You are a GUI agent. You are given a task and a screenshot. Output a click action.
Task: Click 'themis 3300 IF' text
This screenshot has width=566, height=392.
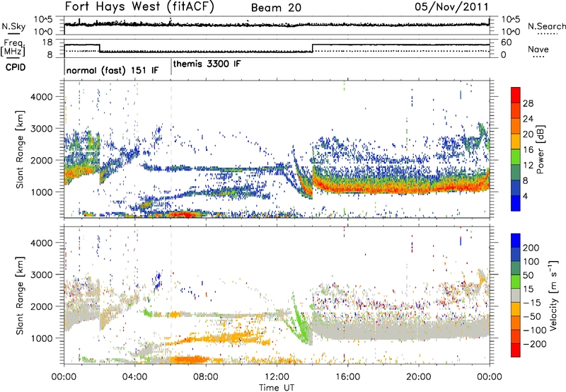(207, 64)
